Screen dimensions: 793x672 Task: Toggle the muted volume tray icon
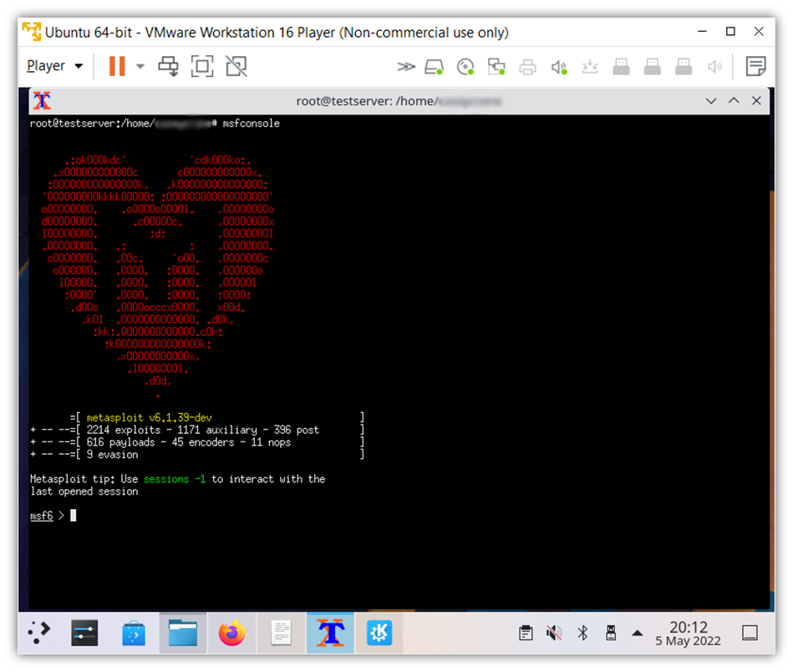[554, 633]
